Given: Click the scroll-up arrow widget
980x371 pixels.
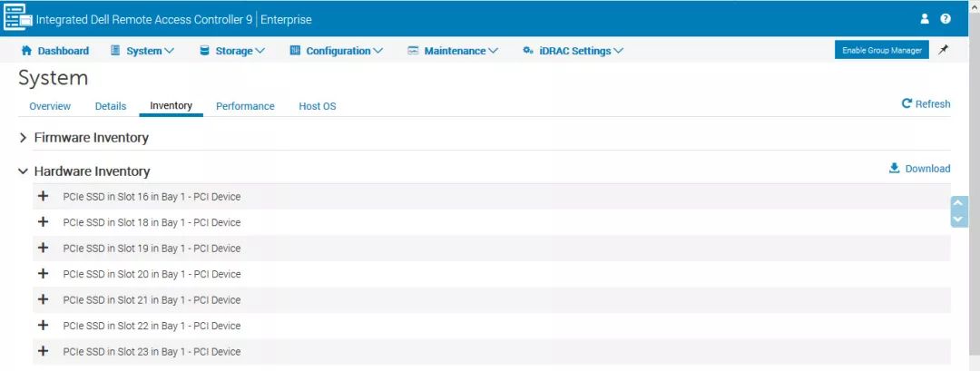Looking at the screenshot, I should tap(959, 203).
